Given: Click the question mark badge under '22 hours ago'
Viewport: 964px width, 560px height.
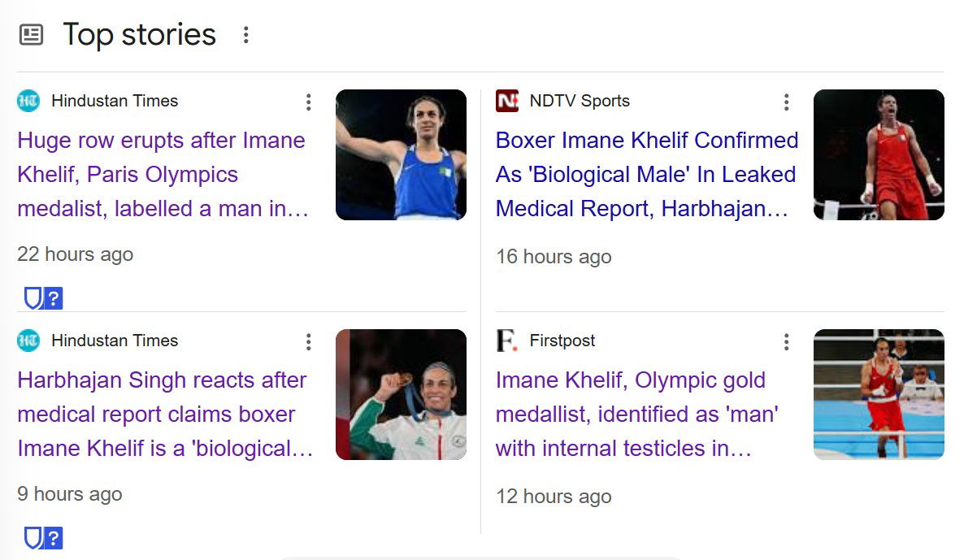Looking at the screenshot, I should (x=53, y=298).
